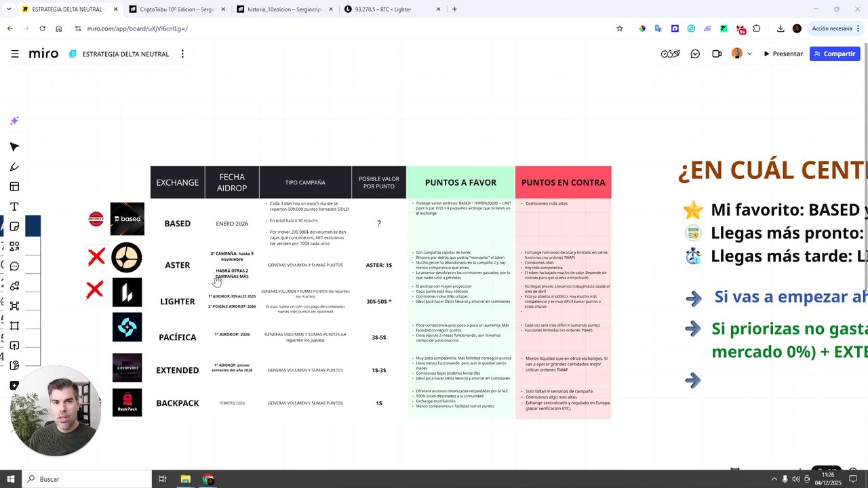Open board options three-dot menu
The height and width of the screenshot is (488, 868).
(x=182, y=54)
